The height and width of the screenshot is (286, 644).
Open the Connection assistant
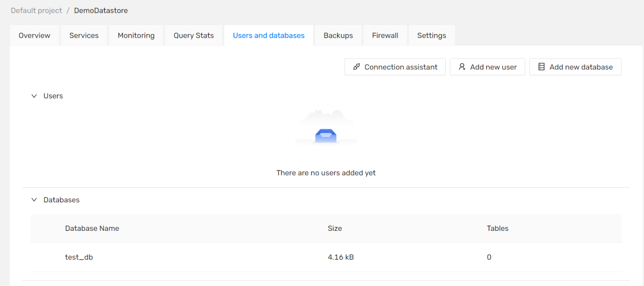pos(395,67)
